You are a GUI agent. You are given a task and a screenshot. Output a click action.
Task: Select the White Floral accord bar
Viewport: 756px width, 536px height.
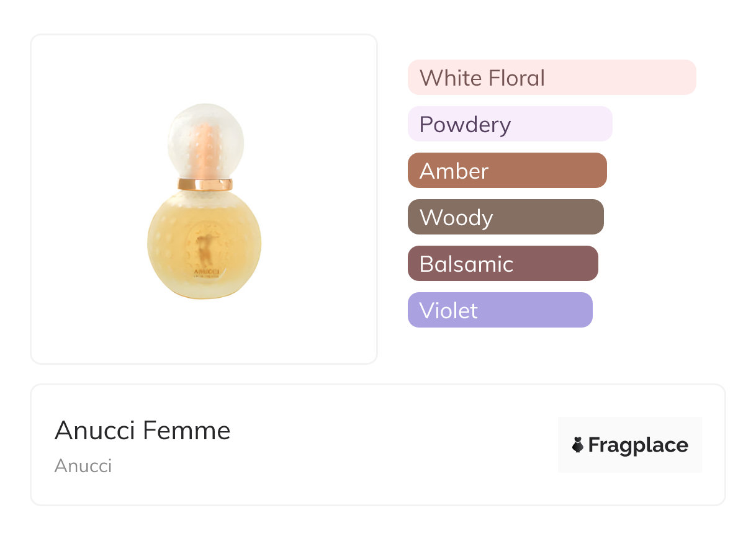552,78
